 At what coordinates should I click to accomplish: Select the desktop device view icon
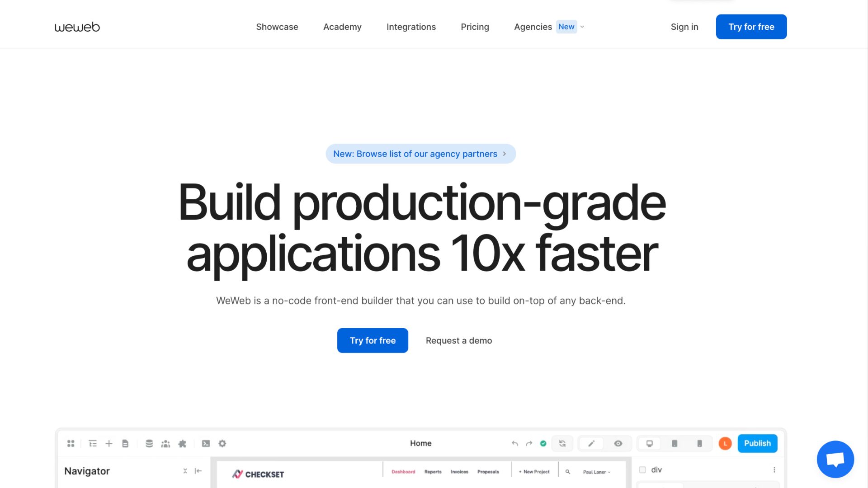tap(649, 444)
